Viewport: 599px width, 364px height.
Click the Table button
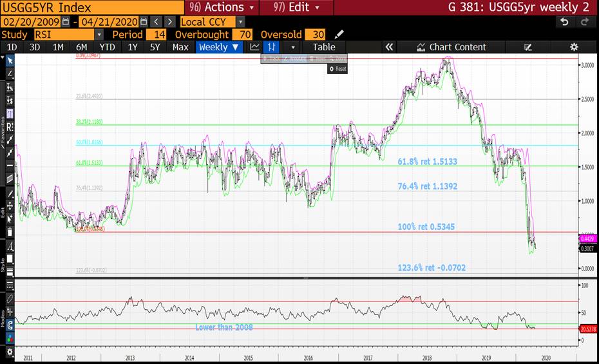[x=324, y=47]
